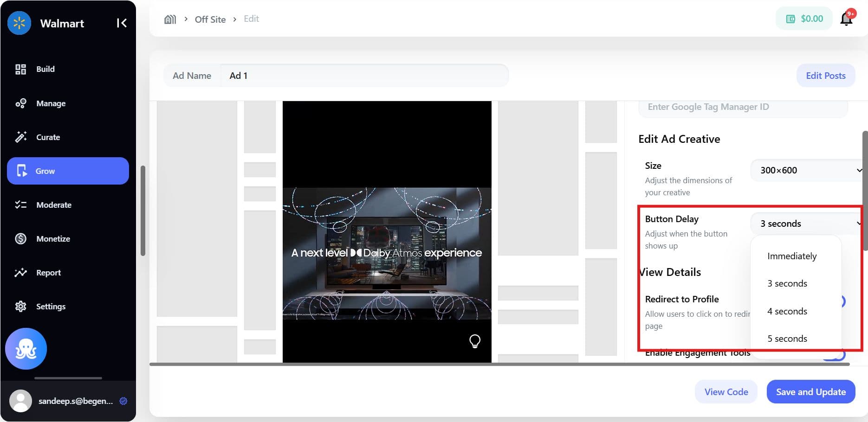Click Save and Update

point(811,392)
